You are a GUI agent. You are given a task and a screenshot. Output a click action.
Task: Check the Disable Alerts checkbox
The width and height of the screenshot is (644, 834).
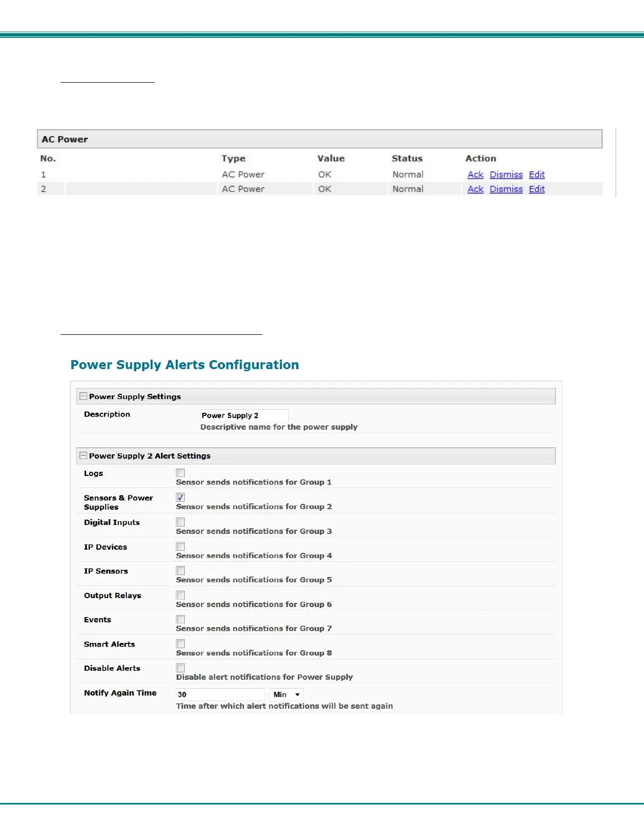pyautogui.click(x=180, y=668)
